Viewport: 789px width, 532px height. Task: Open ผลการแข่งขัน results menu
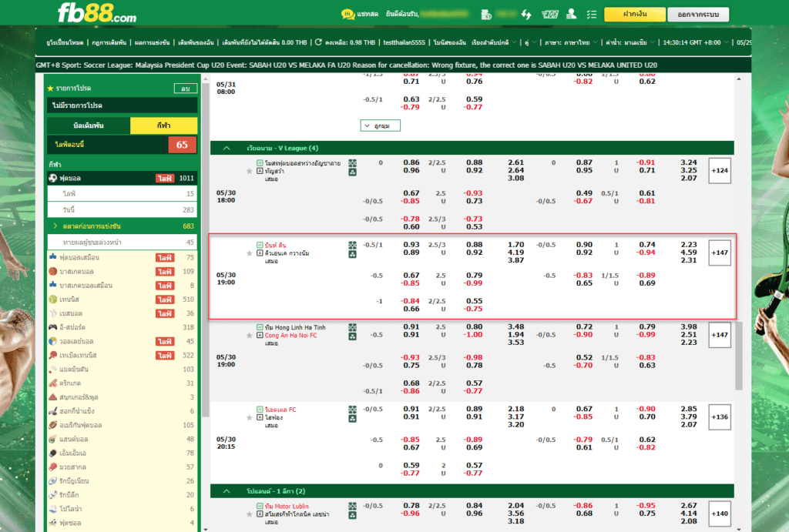(153, 43)
